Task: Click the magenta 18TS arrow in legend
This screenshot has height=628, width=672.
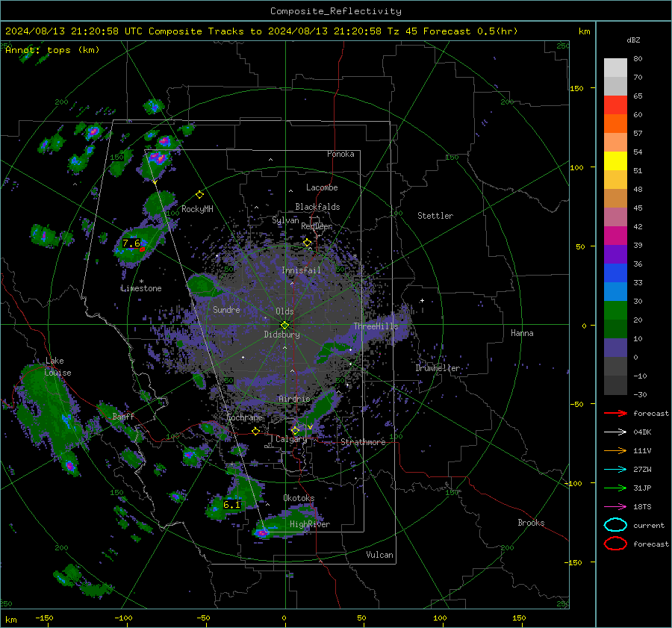Action: (615, 507)
